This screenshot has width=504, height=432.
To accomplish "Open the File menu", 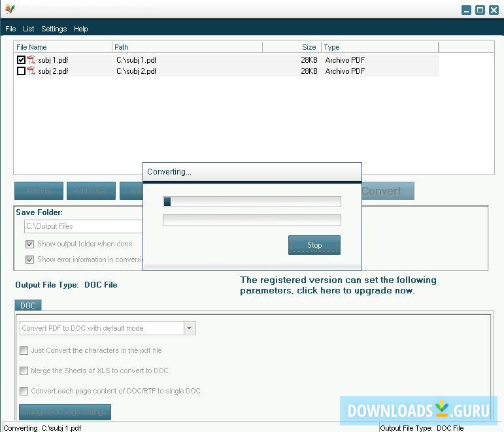I will point(10,29).
